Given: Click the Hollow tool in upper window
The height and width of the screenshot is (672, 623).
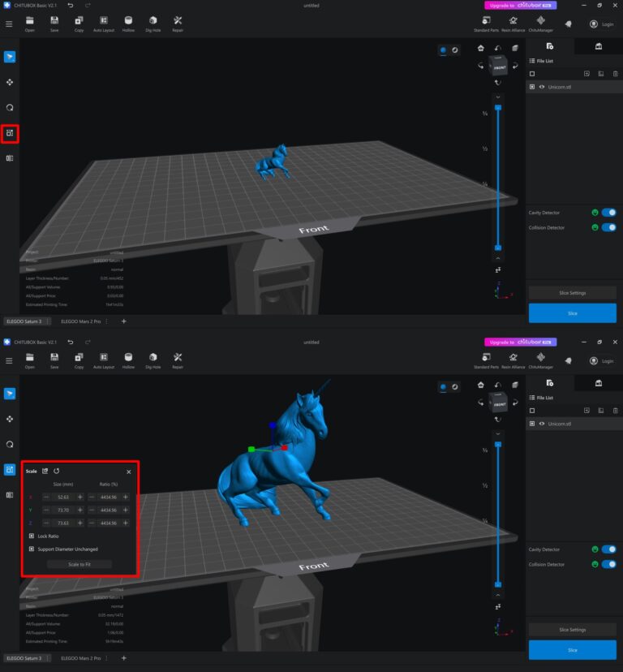Looking at the screenshot, I should click(x=128, y=23).
